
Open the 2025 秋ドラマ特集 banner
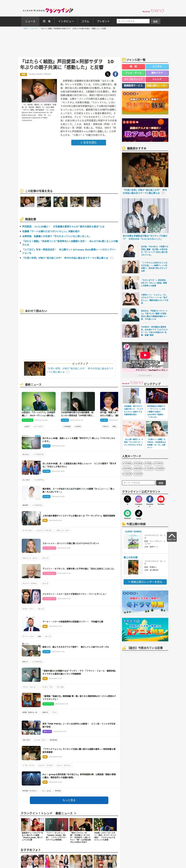click(x=145, y=102)
